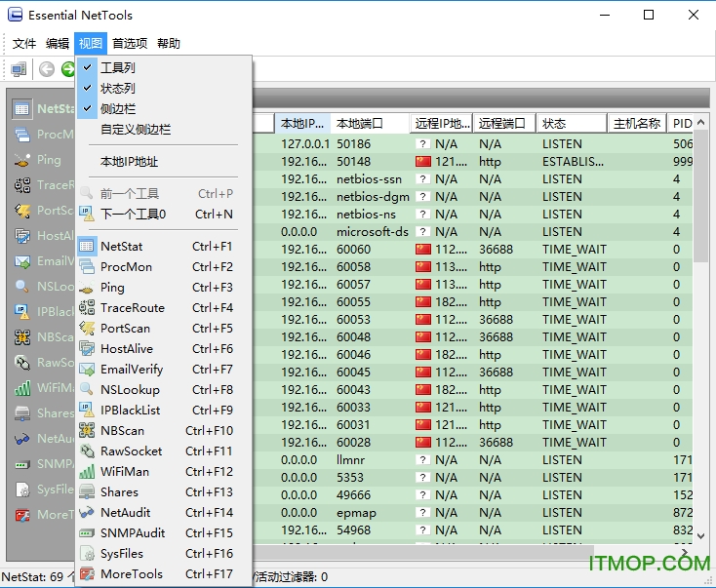Click the scroll down arrow of table

coord(701,536)
